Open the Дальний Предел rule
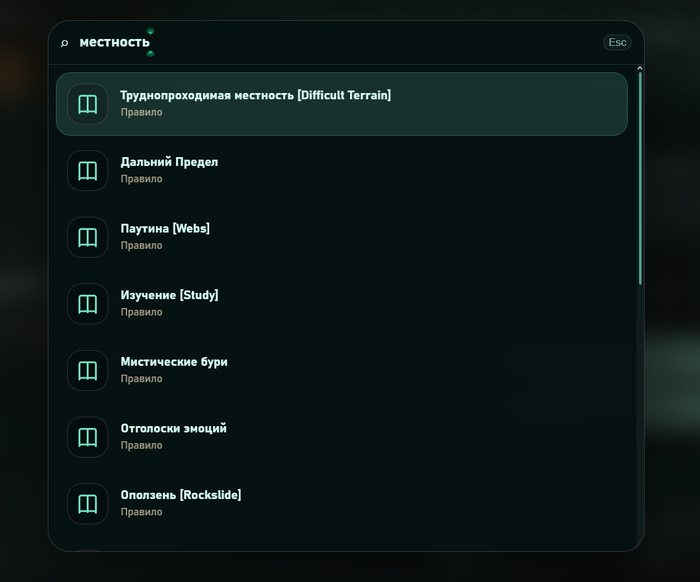 click(342, 170)
